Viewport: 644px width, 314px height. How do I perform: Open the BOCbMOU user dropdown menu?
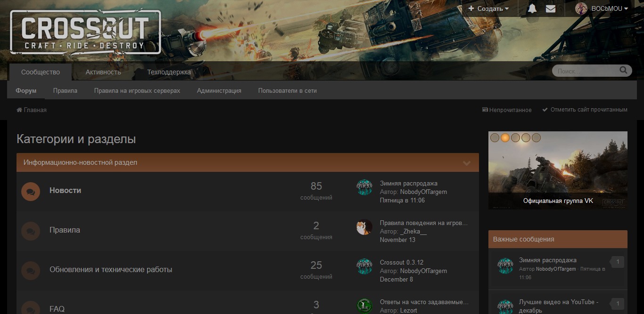tap(610, 8)
